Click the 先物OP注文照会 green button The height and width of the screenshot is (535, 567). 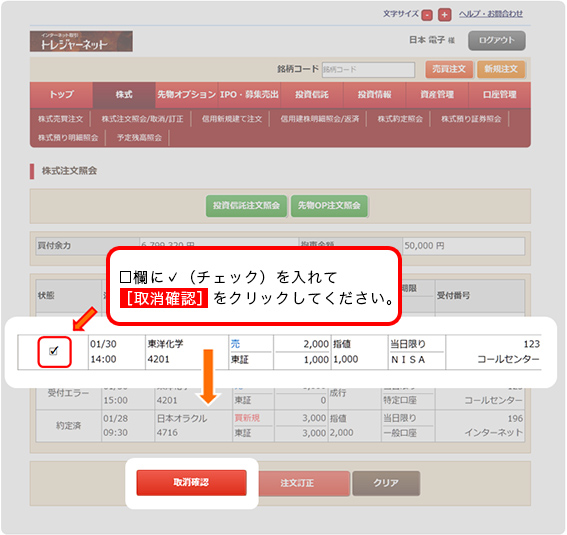pyautogui.click(x=329, y=206)
